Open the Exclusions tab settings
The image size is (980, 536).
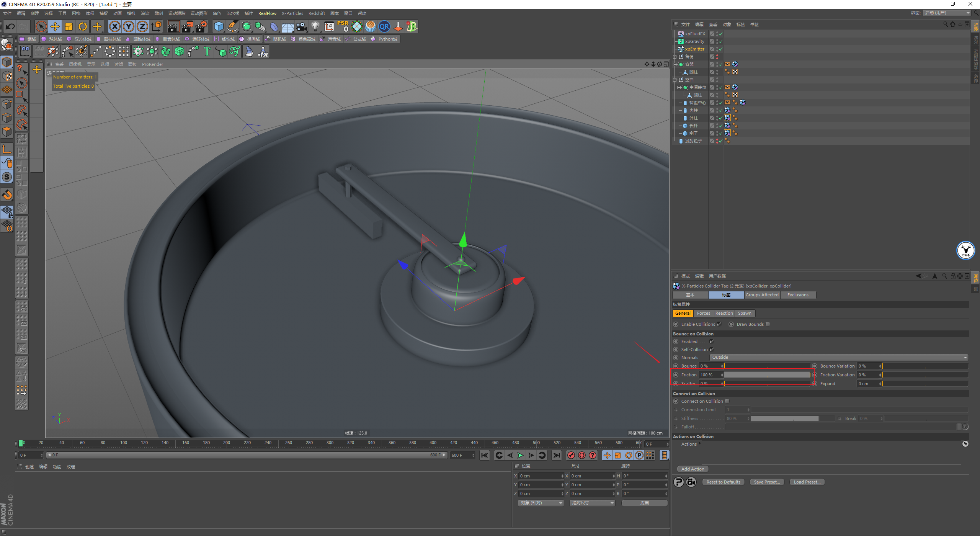797,294
